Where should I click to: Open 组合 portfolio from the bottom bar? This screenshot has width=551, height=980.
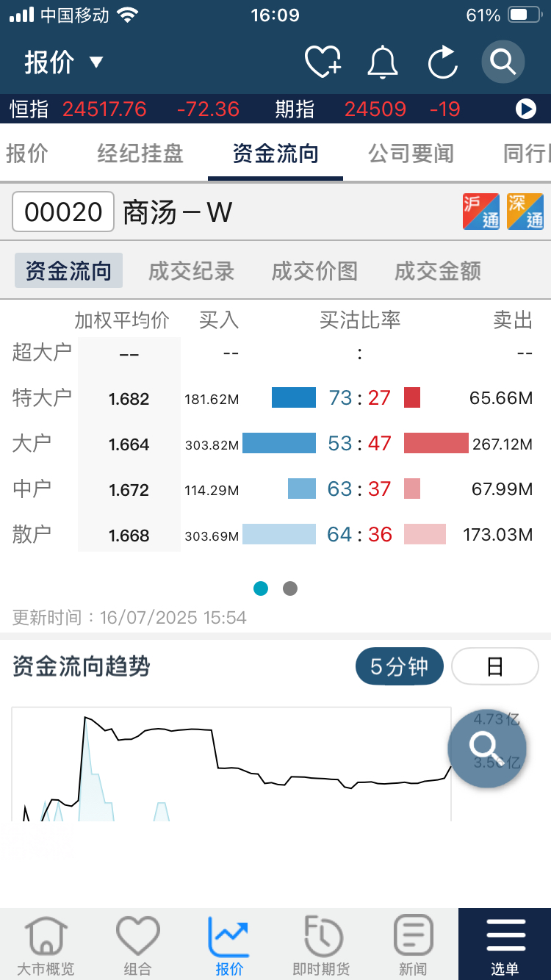pyautogui.click(x=137, y=945)
